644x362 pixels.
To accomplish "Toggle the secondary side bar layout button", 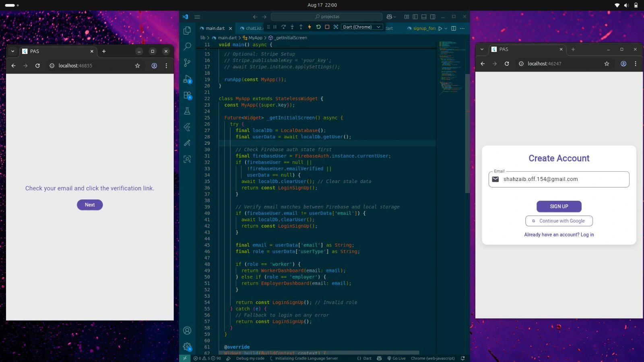I will pos(433,17).
